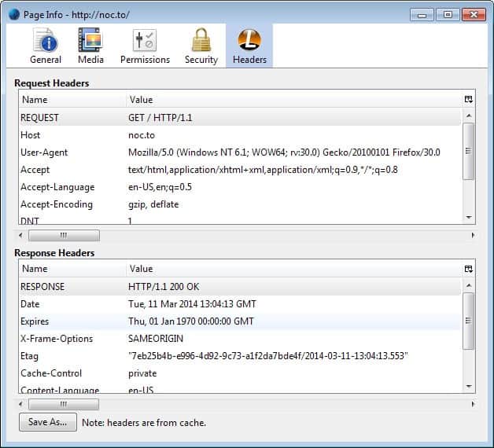Open Response Headers column picker icon
The height and width of the screenshot is (448, 494).
pos(469,269)
